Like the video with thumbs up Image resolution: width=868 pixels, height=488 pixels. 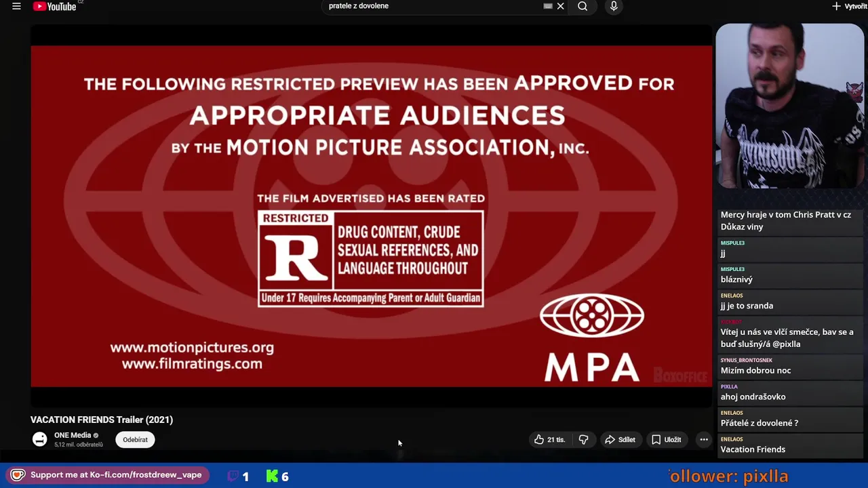coord(549,440)
